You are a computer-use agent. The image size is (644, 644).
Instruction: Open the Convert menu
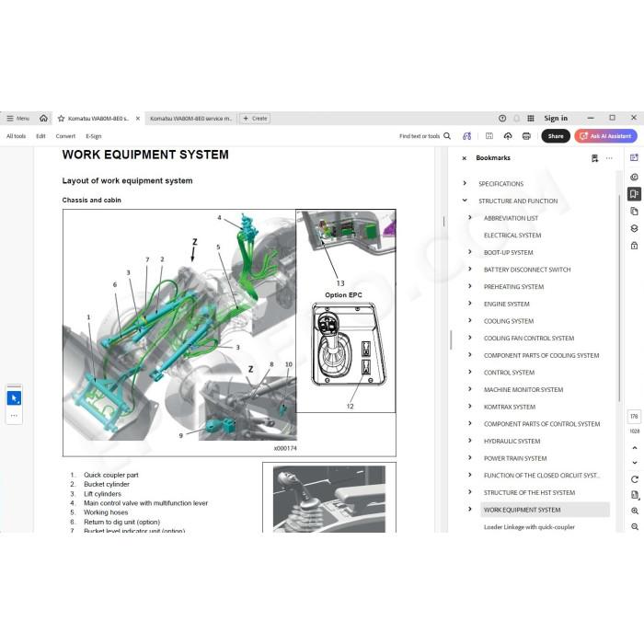[65, 136]
